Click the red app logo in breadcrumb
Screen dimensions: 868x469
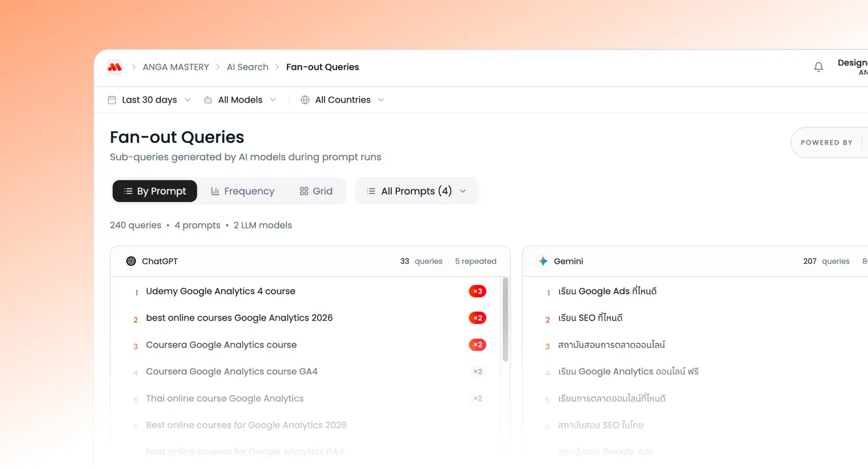(115, 67)
